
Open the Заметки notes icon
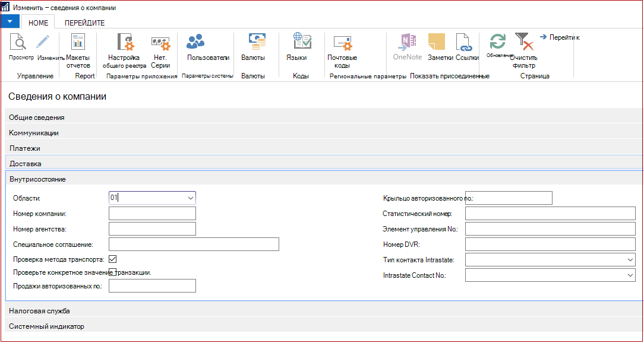click(437, 42)
